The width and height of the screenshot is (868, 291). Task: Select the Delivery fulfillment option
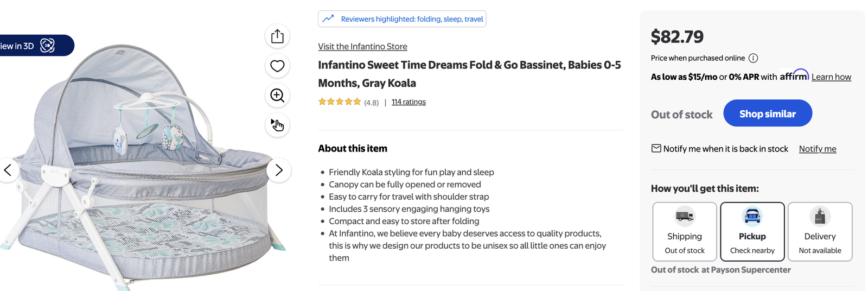pyautogui.click(x=820, y=232)
